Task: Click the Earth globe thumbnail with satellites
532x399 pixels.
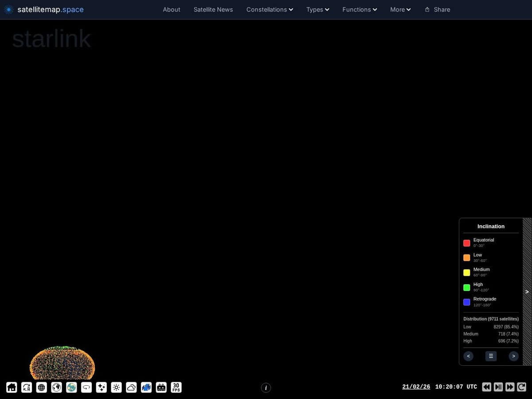Action: pos(62,363)
